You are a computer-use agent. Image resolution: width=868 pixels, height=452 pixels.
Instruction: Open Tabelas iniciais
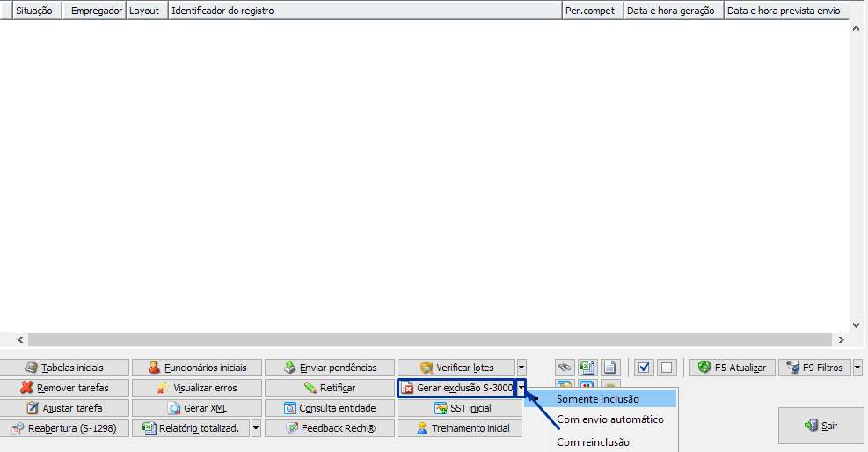point(64,368)
